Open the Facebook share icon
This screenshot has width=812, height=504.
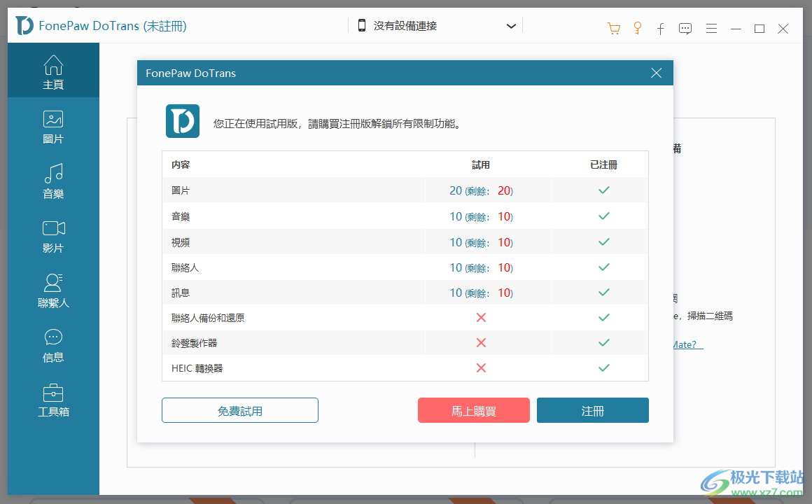[661, 29]
